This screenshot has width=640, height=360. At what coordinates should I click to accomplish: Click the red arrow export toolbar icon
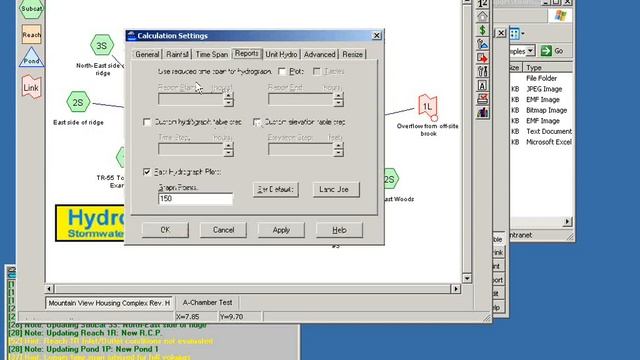(x=482, y=58)
